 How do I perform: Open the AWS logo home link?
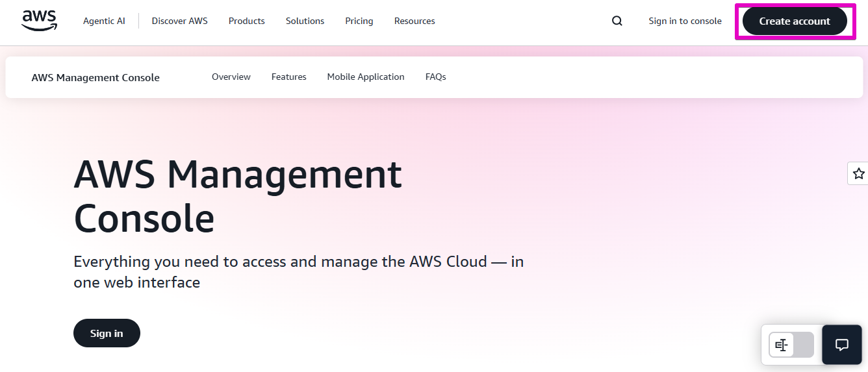tap(40, 21)
